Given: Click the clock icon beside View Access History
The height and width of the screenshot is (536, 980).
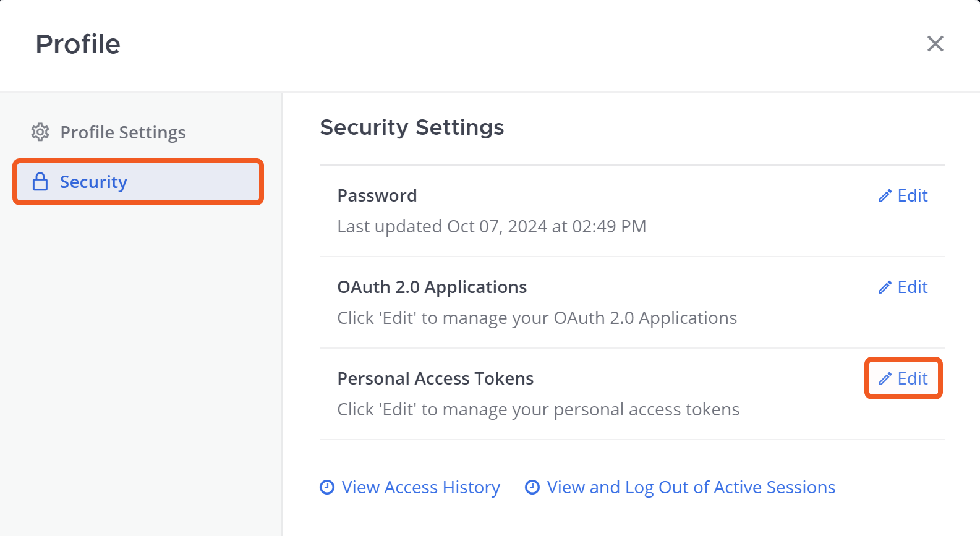Looking at the screenshot, I should [327, 487].
